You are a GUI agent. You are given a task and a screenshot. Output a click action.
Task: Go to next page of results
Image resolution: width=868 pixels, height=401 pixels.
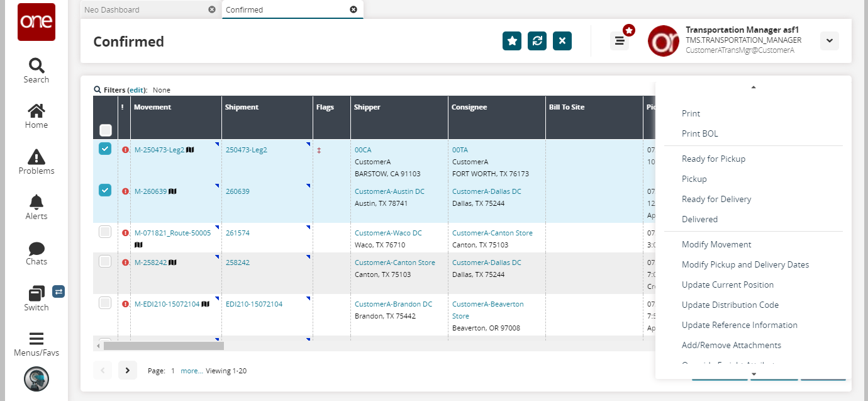[128, 370]
